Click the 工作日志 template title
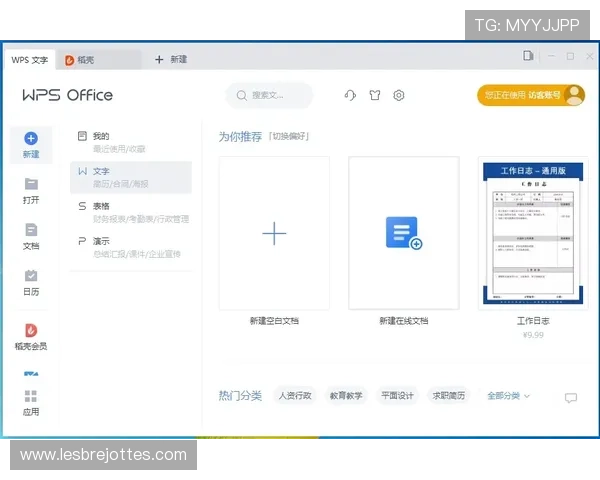The image size is (600, 480). coord(533,321)
